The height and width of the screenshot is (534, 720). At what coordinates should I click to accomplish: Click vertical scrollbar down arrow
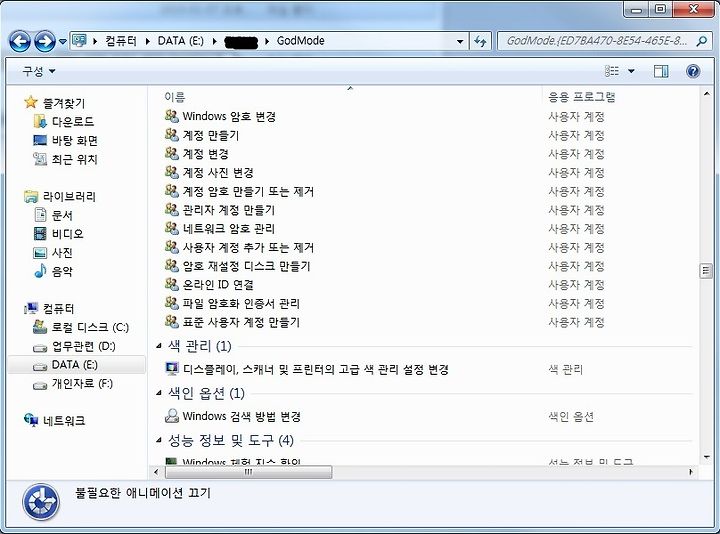[x=706, y=457]
